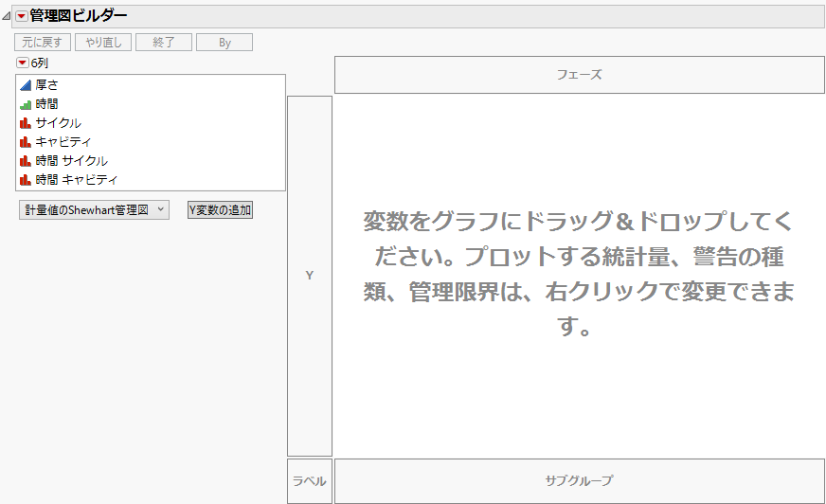
Task: Click the フェーズ drop zone
Action: point(580,75)
